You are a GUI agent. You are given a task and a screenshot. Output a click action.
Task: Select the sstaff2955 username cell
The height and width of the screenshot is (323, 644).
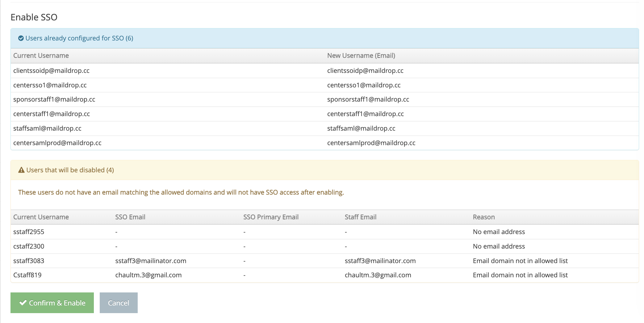click(x=29, y=232)
